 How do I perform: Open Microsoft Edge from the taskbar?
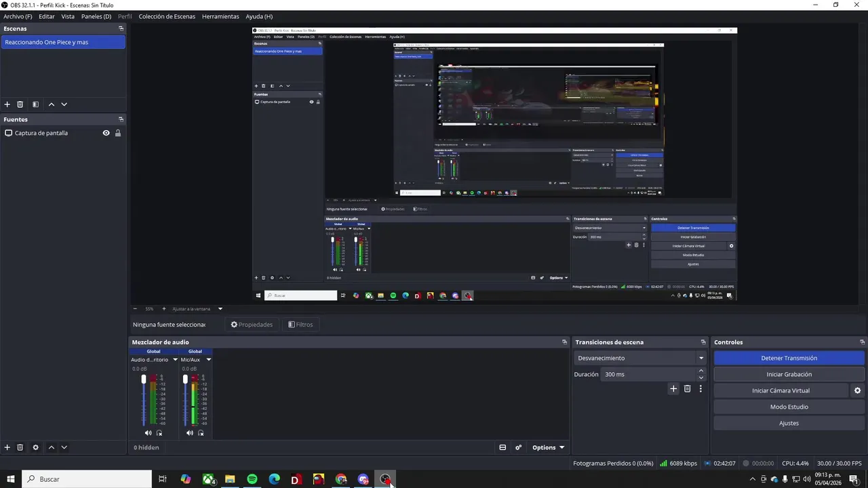tap(274, 479)
